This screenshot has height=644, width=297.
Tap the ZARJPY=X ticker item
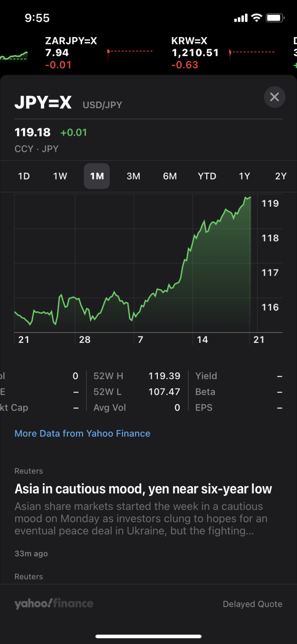coord(71,53)
